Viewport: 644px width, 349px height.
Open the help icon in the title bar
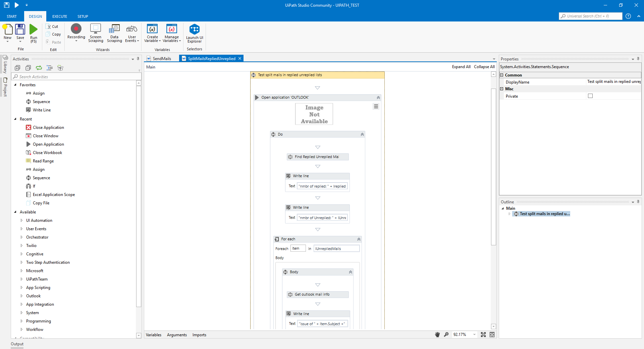628,16
